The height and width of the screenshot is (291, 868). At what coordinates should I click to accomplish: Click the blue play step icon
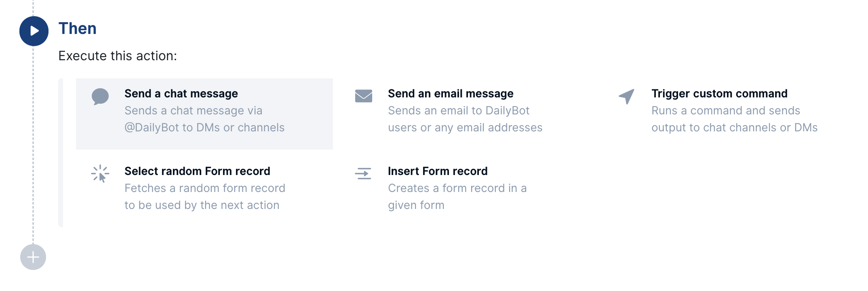34,31
